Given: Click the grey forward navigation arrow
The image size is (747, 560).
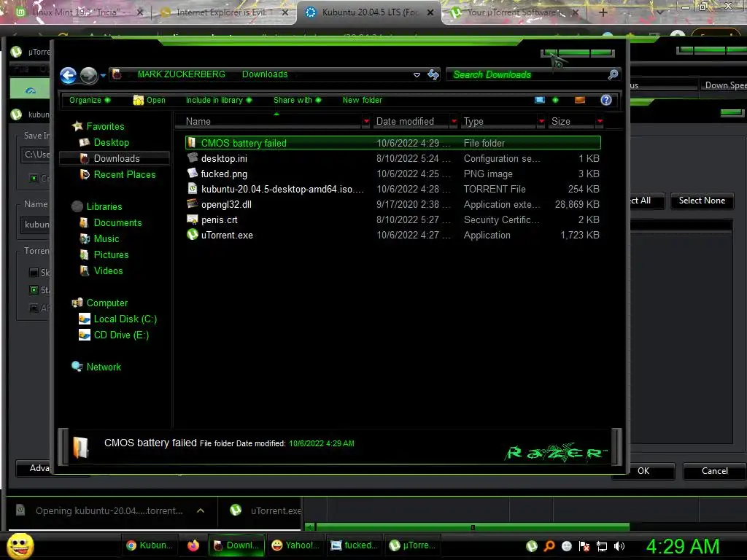Looking at the screenshot, I should pos(88,75).
